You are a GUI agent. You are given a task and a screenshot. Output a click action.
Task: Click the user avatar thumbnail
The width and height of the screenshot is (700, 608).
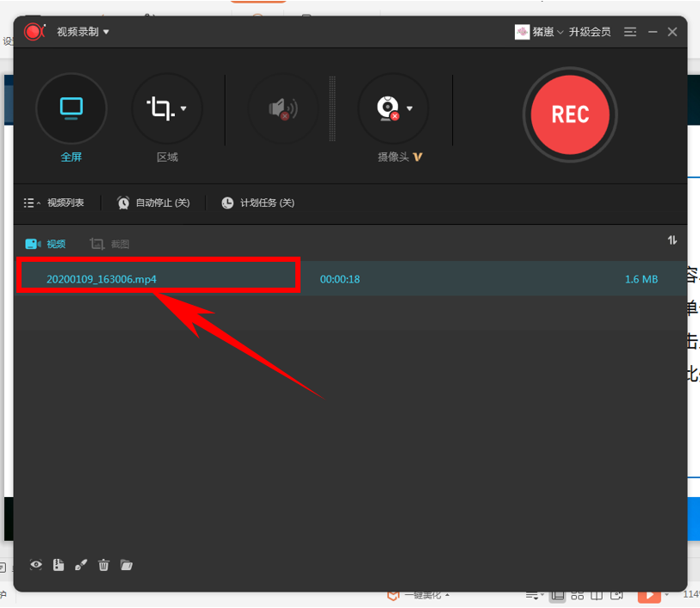click(x=522, y=32)
